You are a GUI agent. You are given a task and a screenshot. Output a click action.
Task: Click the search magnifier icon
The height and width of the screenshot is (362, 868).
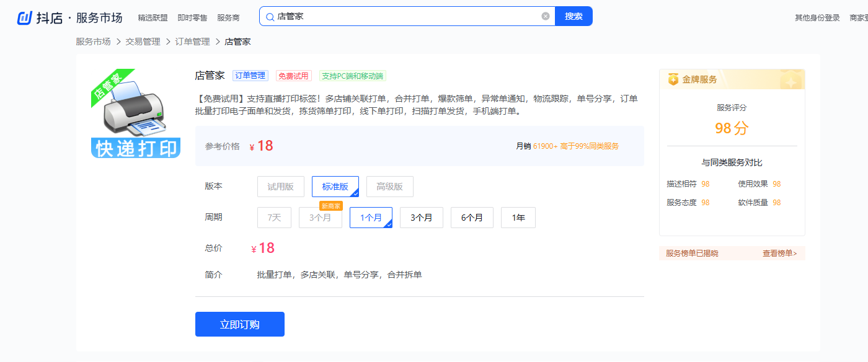click(270, 17)
